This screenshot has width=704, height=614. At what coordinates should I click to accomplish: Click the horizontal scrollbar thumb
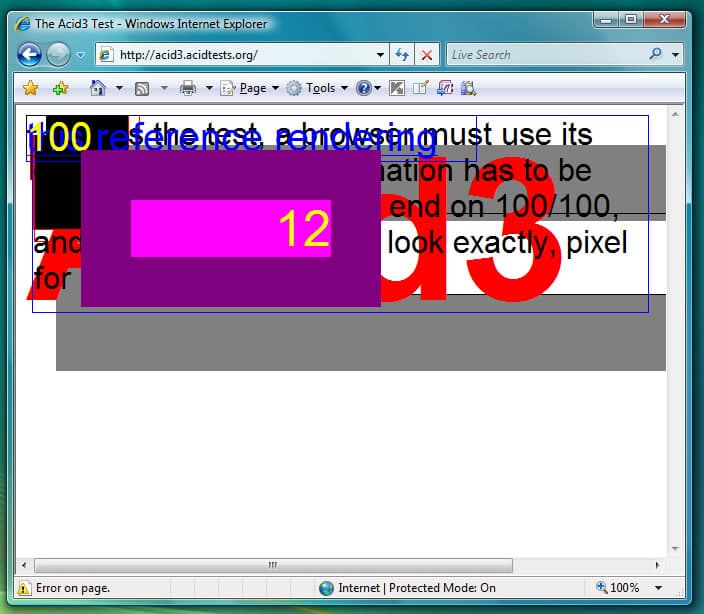click(x=273, y=565)
